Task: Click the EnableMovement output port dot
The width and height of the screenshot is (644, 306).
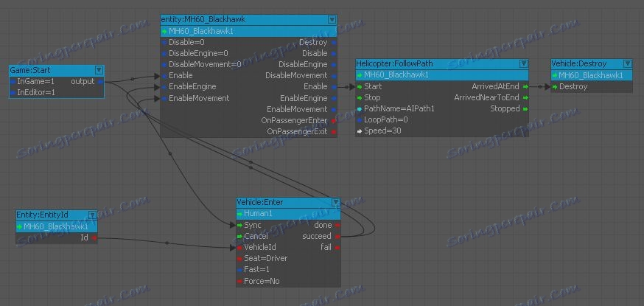Action: [x=334, y=110]
